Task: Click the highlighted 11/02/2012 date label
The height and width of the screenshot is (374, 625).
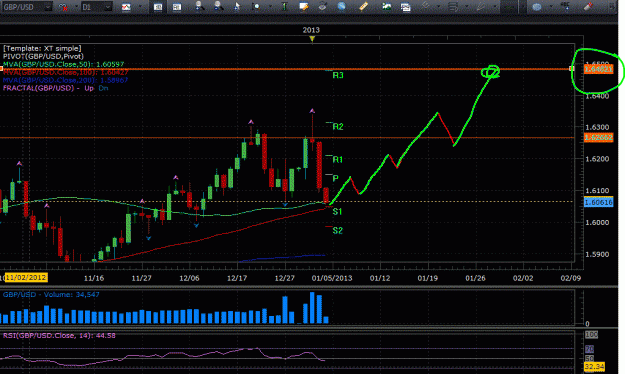Action: 26,278
